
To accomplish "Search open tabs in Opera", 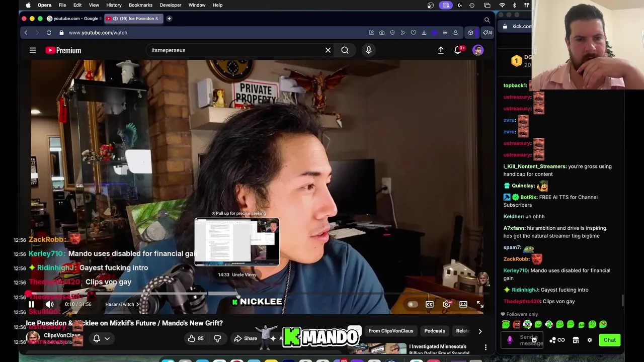I will point(487,20).
